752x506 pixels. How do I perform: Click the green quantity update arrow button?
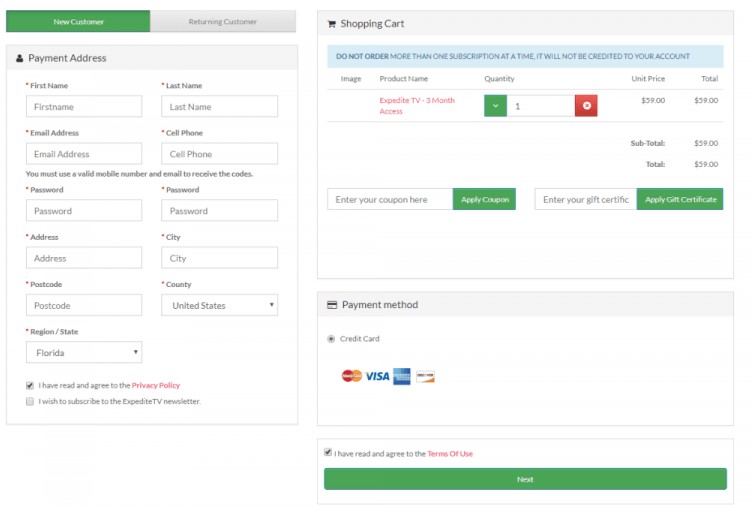495,106
